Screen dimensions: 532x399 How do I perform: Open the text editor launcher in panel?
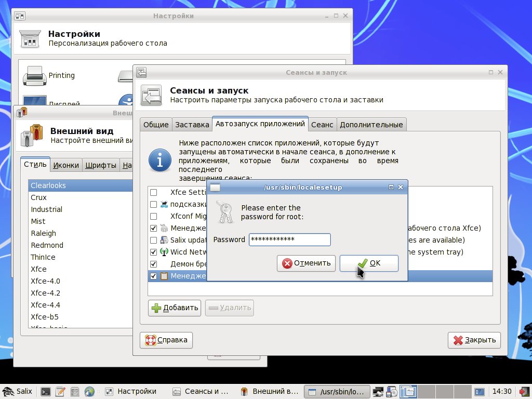60,392
